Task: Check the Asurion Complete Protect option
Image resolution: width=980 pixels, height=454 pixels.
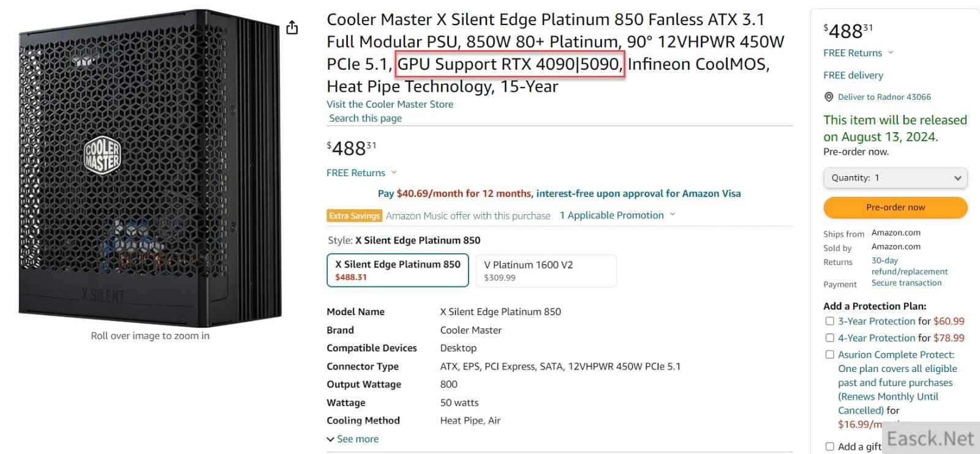Action: (x=830, y=354)
